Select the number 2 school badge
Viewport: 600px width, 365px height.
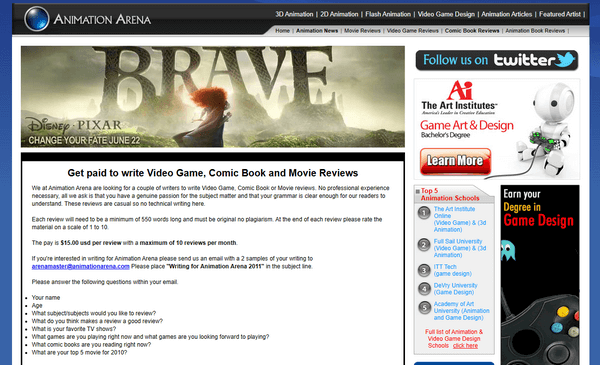(x=424, y=244)
